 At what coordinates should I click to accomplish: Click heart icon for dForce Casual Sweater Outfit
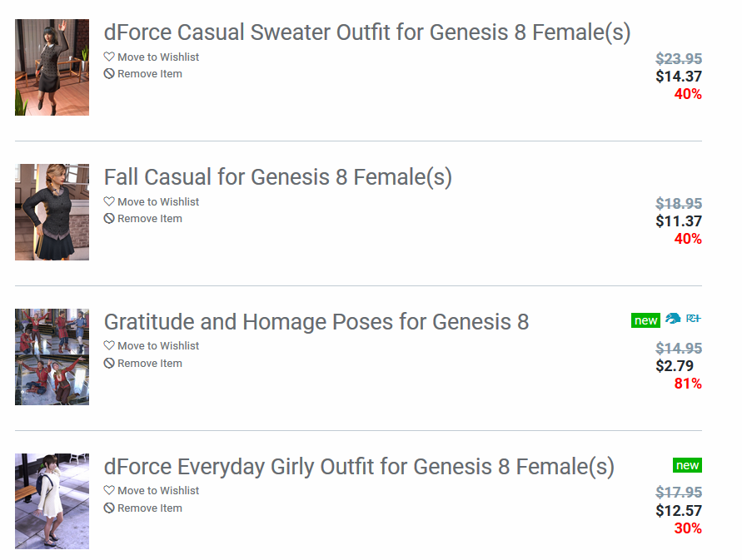click(109, 57)
